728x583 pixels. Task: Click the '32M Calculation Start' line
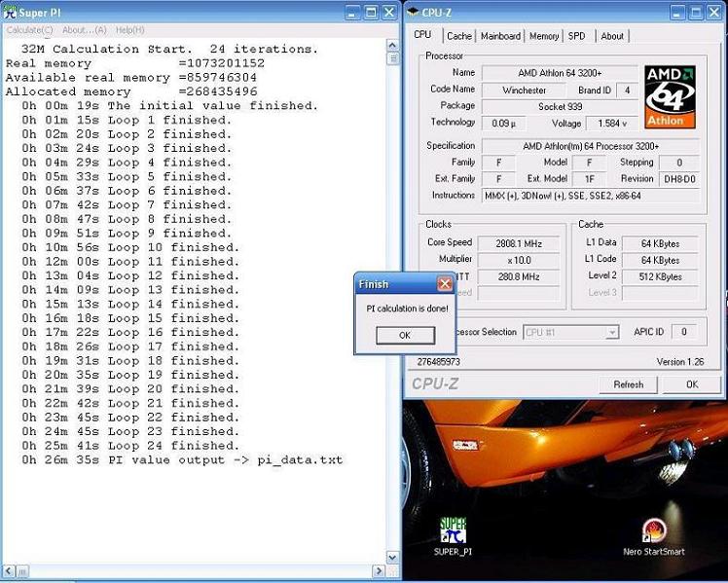(x=169, y=49)
